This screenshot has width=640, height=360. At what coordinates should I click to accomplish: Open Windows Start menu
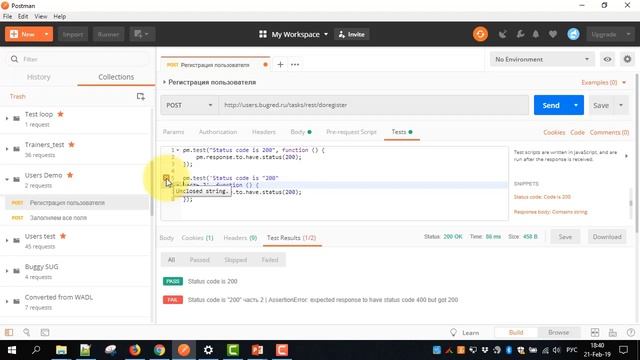pos(12,350)
